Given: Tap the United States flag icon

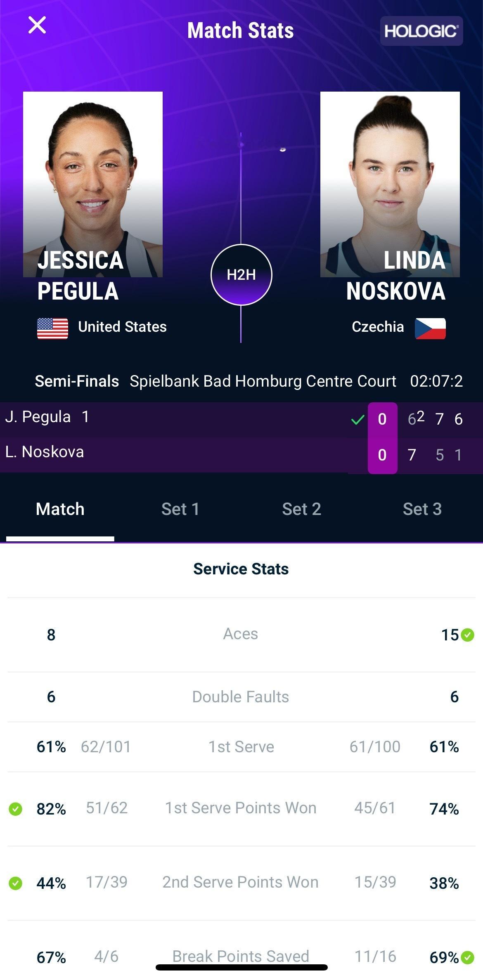Looking at the screenshot, I should click(x=52, y=328).
